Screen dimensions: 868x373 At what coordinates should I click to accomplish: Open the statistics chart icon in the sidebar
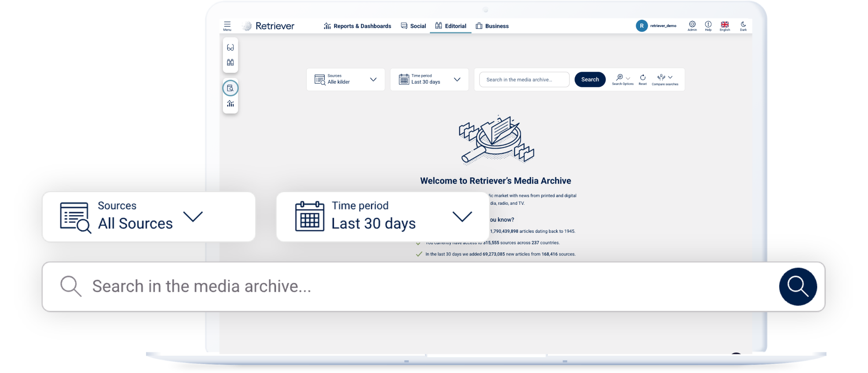point(231,104)
